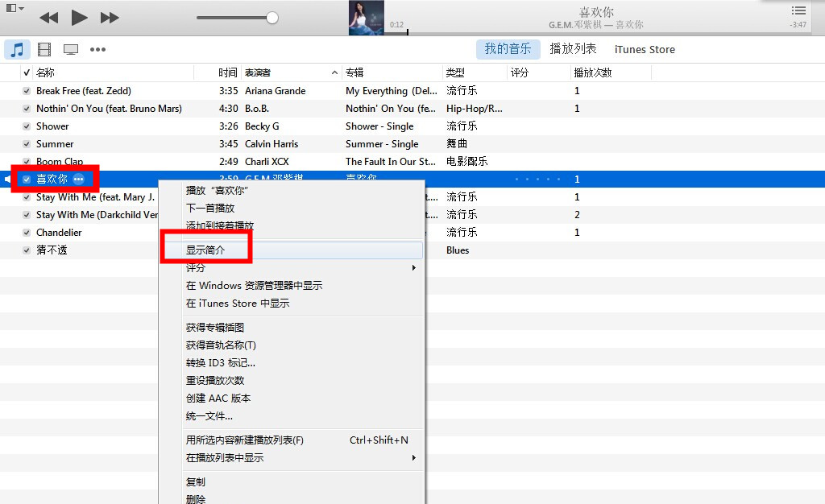Open the iTunes Store tab
The width and height of the screenshot is (825, 504).
point(645,49)
